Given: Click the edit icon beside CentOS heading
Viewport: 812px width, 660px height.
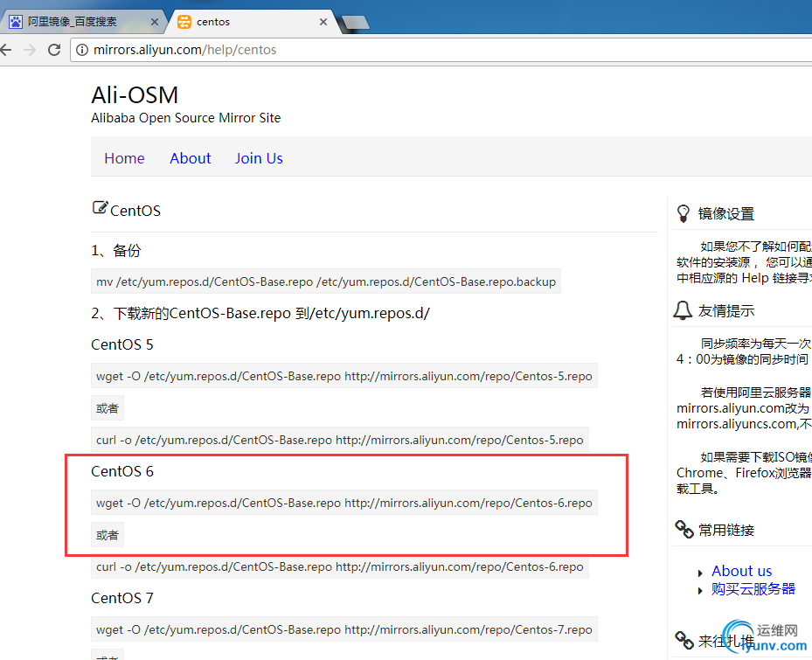Looking at the screenshot, I should click(100, 207).
